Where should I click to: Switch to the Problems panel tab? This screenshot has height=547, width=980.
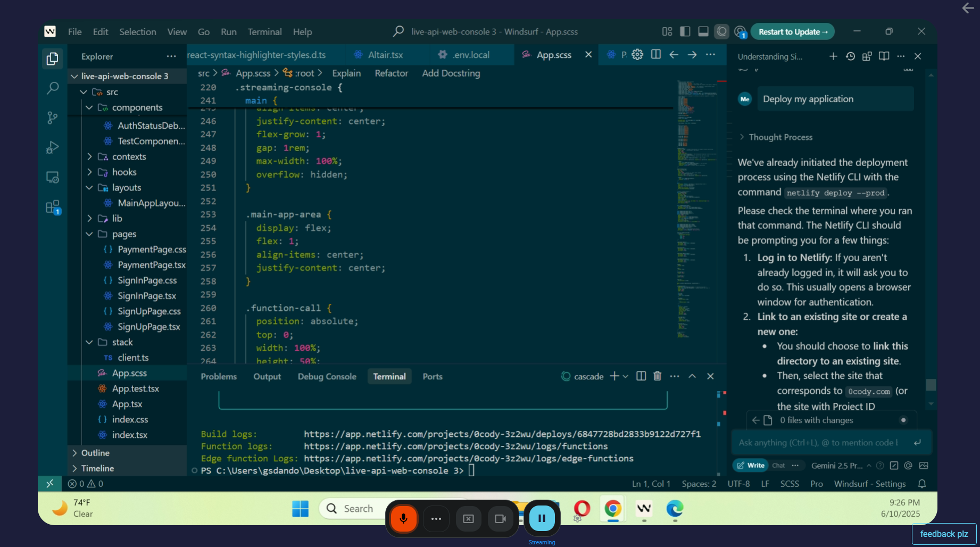(219, 376)
